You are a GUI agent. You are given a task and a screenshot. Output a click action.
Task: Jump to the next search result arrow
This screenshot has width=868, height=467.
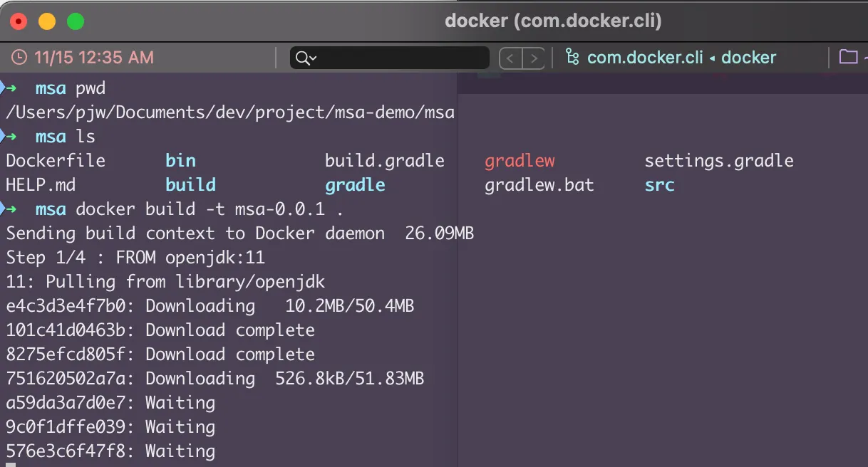[x=534, y=58]
